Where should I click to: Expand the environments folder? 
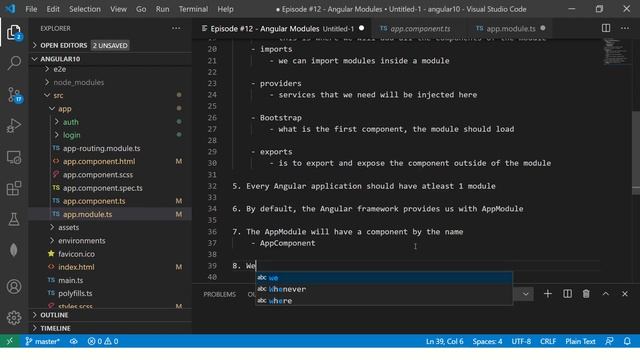tap(78, 241)
